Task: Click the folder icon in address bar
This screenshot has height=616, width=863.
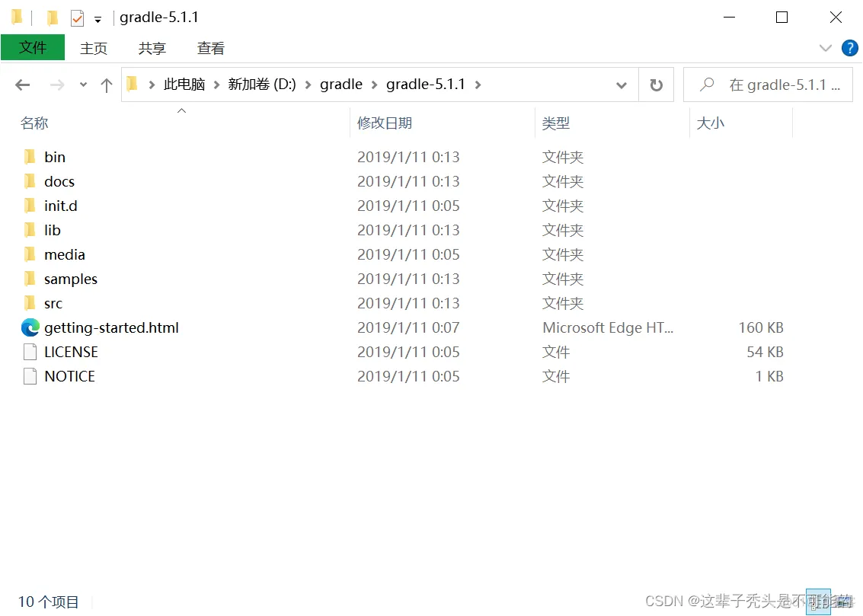Action: click(132, 85)
